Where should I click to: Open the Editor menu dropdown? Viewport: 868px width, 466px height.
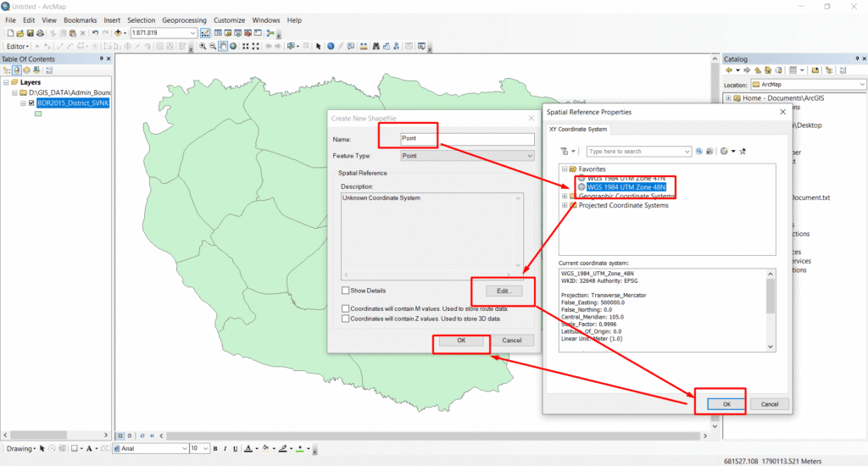pyautogui.click(x=17, y=47)
